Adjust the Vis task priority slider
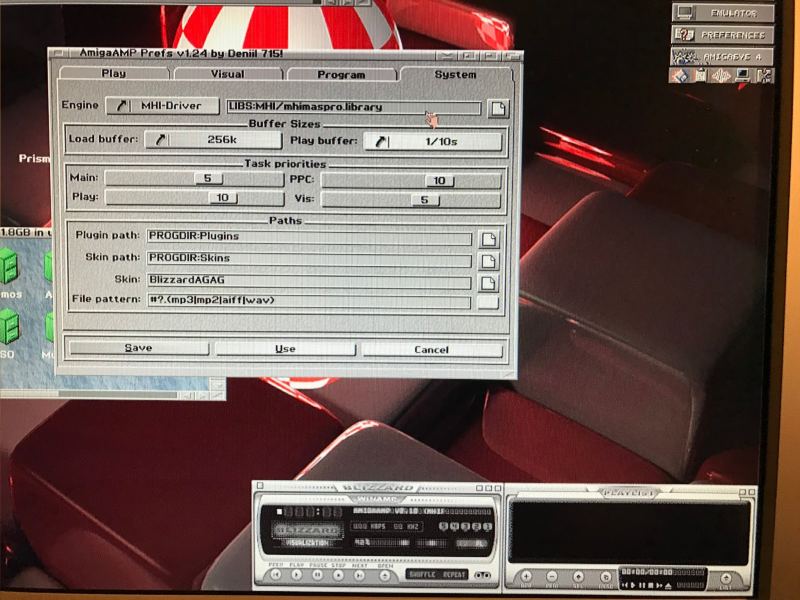This screenshot has width=800, height=600. [411, 199]
